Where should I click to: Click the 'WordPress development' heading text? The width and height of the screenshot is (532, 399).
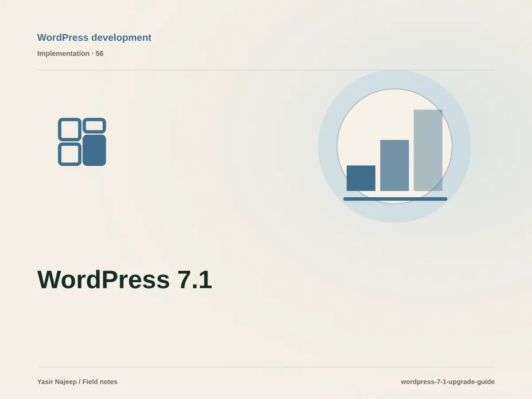[94, 38]
